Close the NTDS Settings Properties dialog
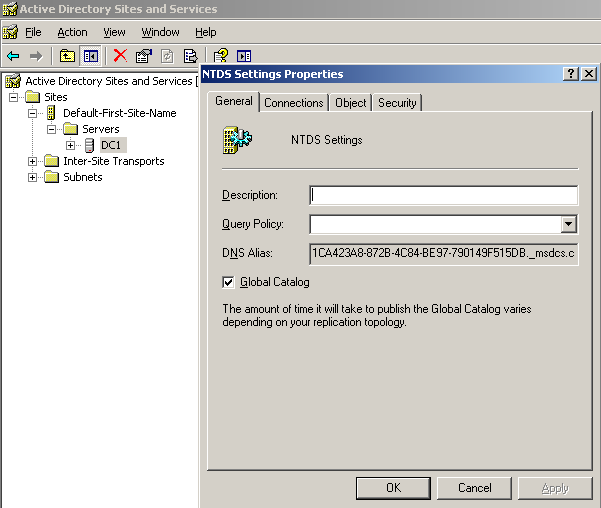This screenshot has height=508, width=601. 589,74
